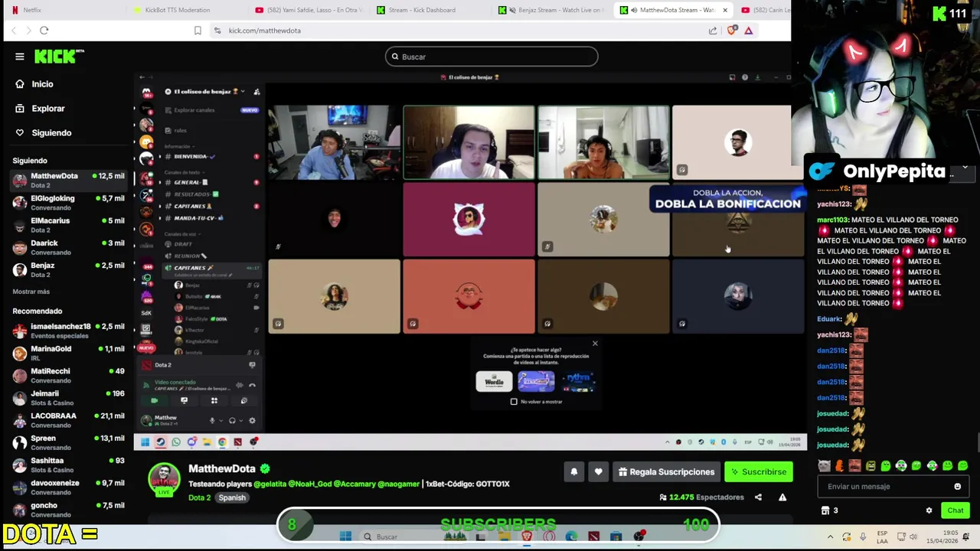The height and width of the screenshot is (551, 980).
Task: Open WhatsApp in streamed taskbar
Action: pos(176,442)
